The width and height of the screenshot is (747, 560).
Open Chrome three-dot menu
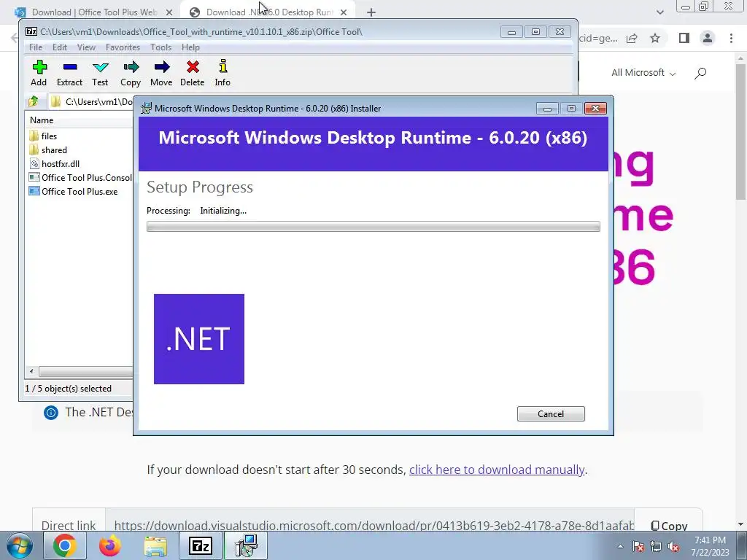(731, 38)
